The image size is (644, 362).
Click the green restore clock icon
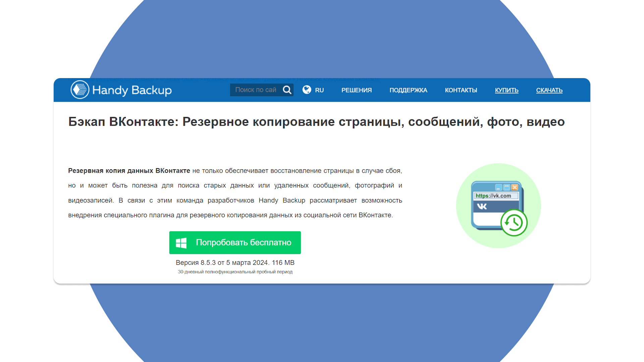point(514,223)
